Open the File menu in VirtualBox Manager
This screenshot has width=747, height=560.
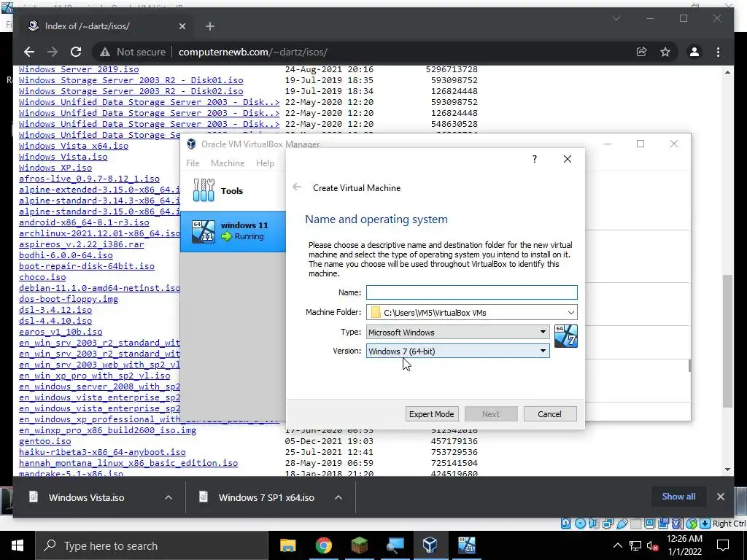tap(193, 163)
